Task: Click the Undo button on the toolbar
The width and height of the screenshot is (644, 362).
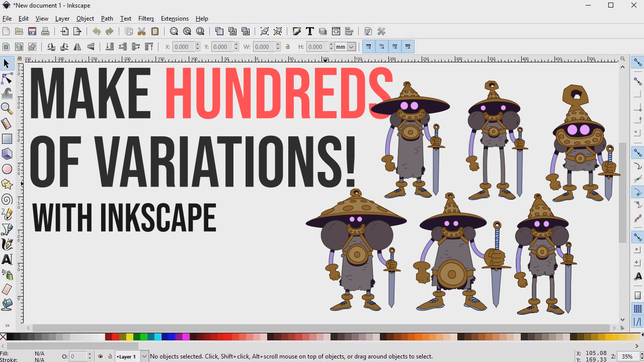Action: (x=97, y=31)
